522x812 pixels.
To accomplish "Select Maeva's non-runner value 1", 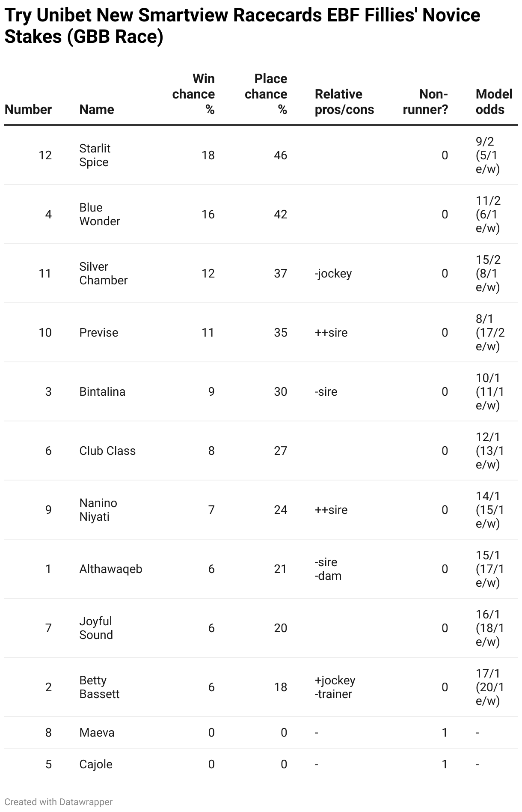I will 445,732.
